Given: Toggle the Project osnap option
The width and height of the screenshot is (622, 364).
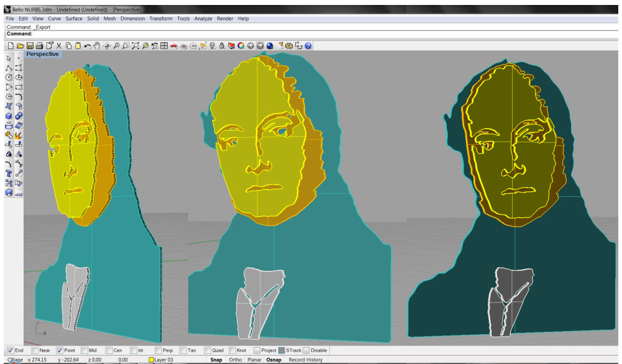Looking at the screenshot, I should [257, 350].
